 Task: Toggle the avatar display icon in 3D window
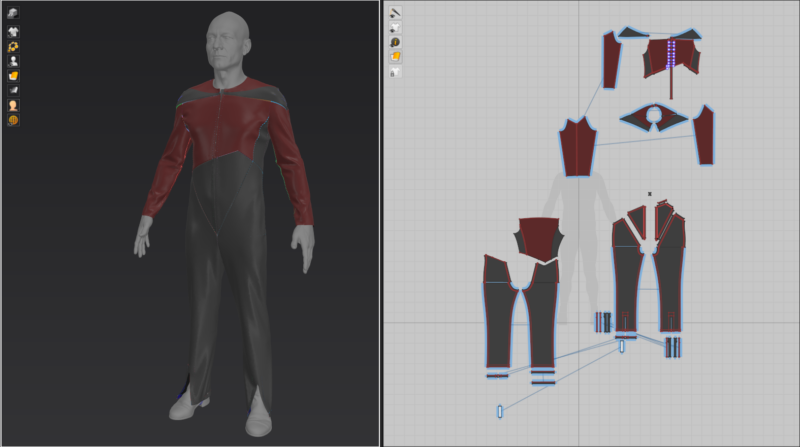13,61
